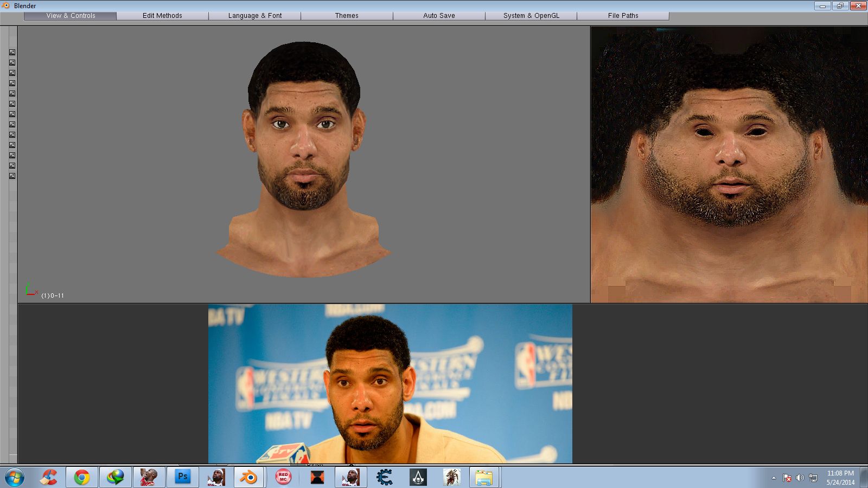This screenshot has width=868, height=488.
Task: Click the press conference reference photo
Action: pyautogui.click(x=390, y=383)
